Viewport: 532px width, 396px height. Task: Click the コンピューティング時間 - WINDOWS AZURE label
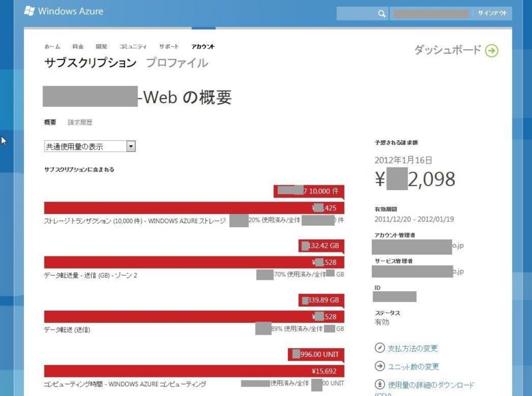125,384
